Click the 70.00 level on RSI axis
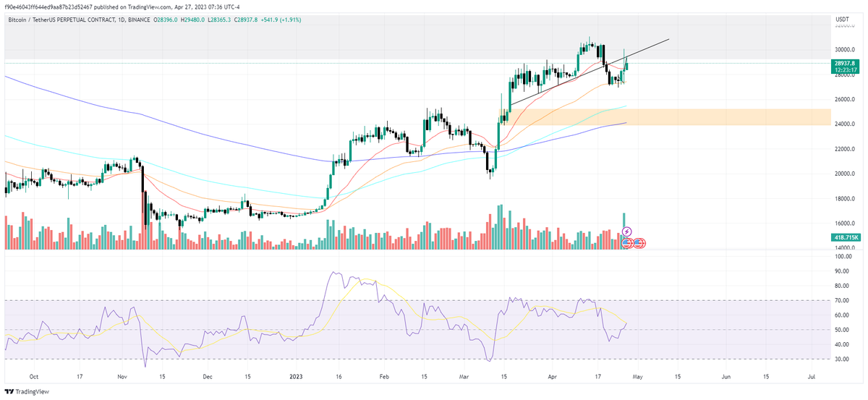 pos(841,300)
